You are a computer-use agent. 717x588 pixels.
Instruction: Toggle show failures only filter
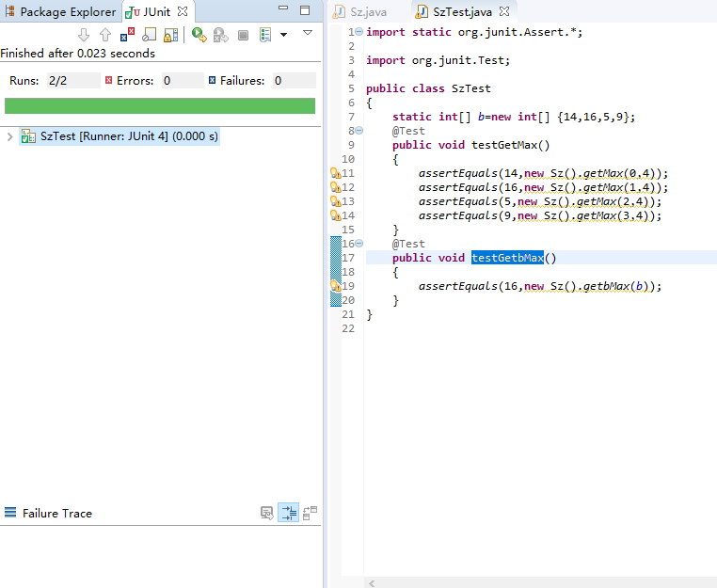pos(127,35)
